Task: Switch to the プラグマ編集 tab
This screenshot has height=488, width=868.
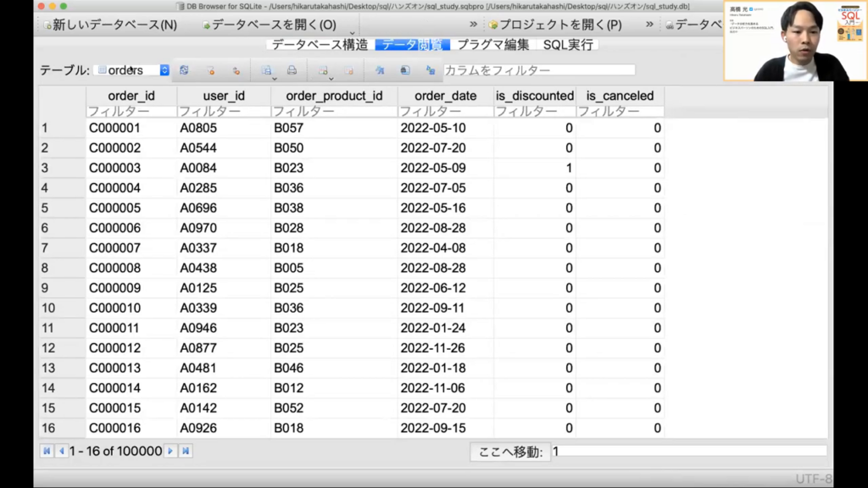Action: (x=493, y=44)
